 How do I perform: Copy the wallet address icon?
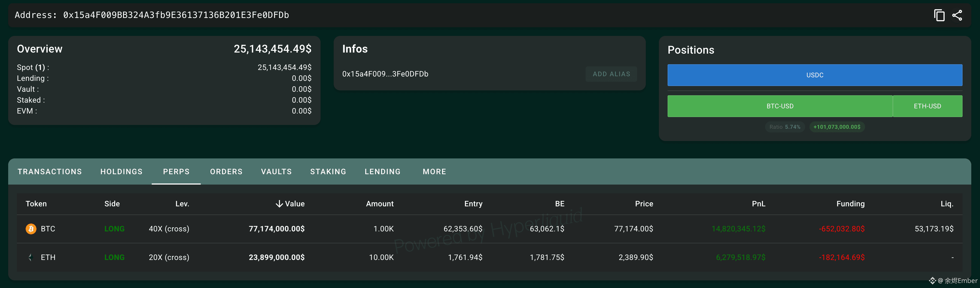[939, 15]
